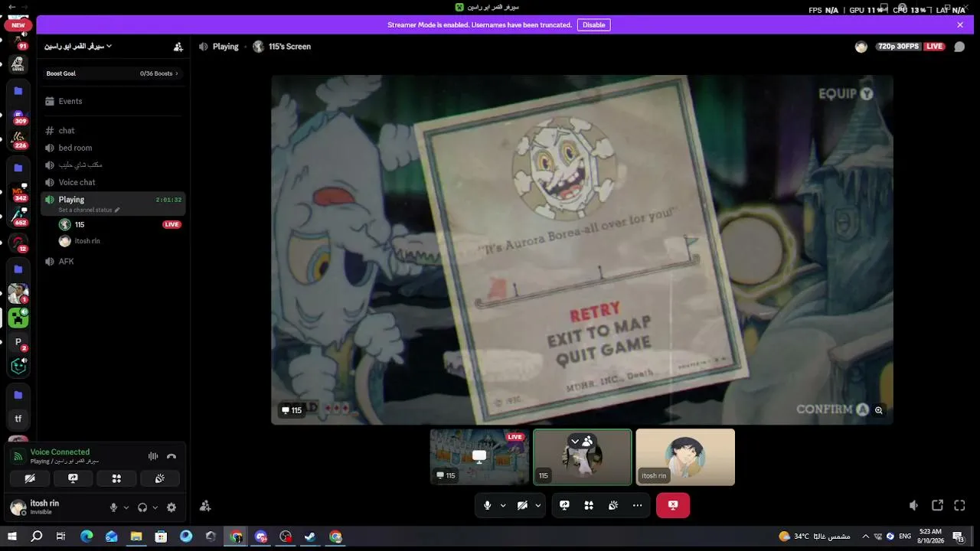
Task: Show hidden system tray icons
Action: 866,536
